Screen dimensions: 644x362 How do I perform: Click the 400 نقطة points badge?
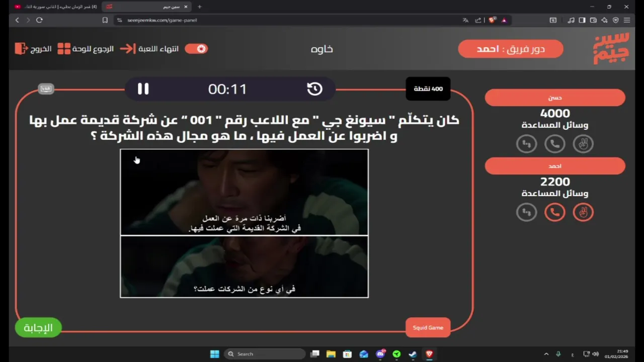point(428,89)
